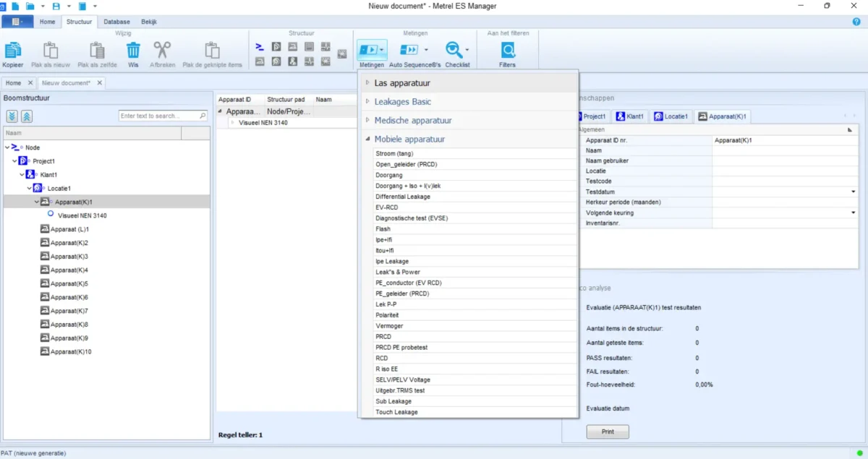
Task: Choose Differential Leakage from the menu
Action: coord(402,197)
